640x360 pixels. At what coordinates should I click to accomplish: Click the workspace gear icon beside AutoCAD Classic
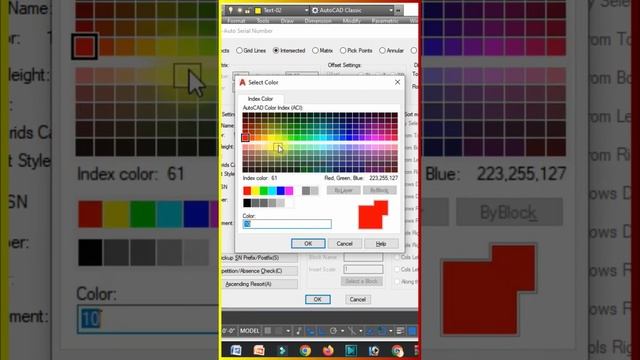[x=315, y=10]
